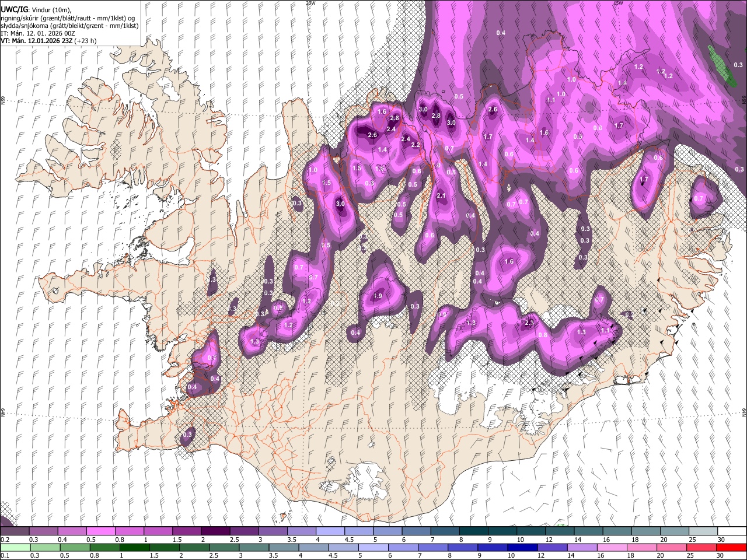Select the darkest green 1–1.5 rain legend swatch

(x=135, y=547)
